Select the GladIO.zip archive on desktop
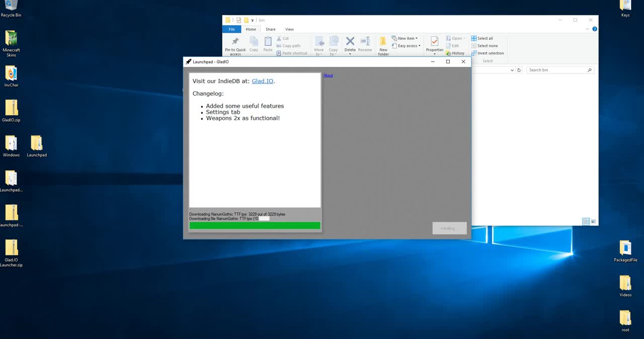 [x=11, y=111]
